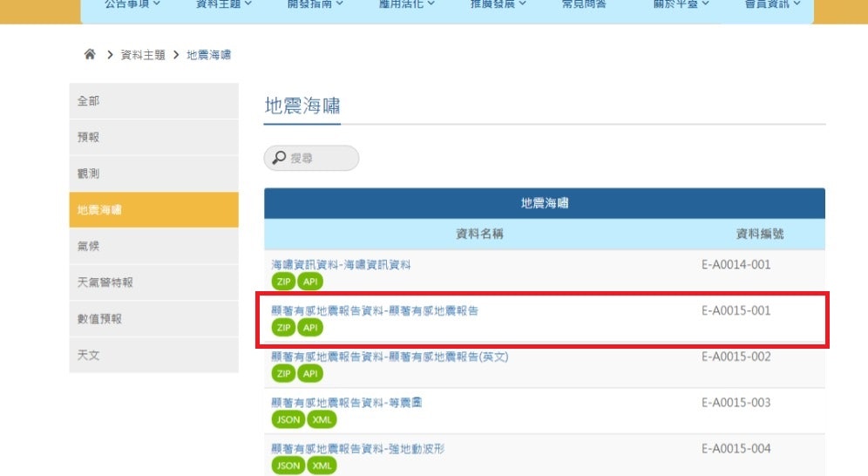Download ZIP for 顯著有感地震報告(英文)

pos(283,373)
